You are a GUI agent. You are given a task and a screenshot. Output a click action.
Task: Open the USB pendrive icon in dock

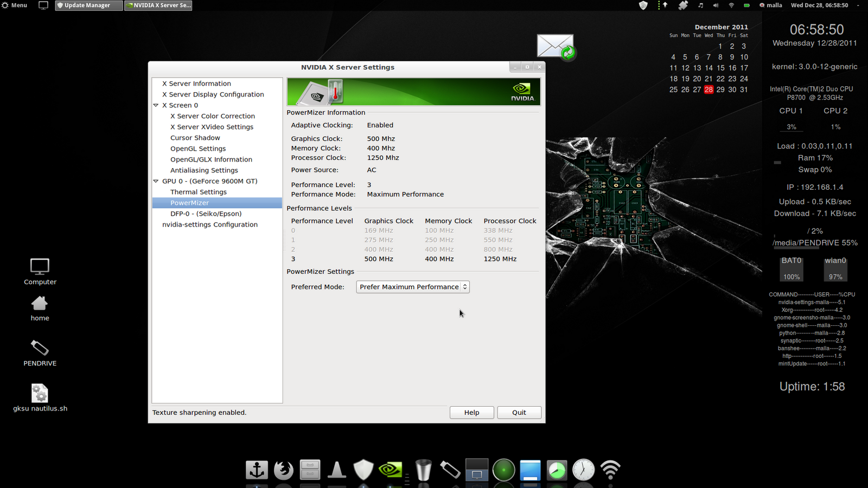(x=450, y=470)
